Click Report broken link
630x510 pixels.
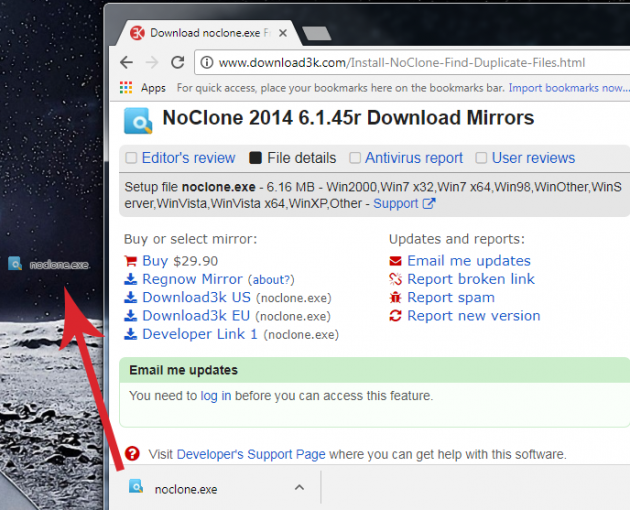[471, 279]
